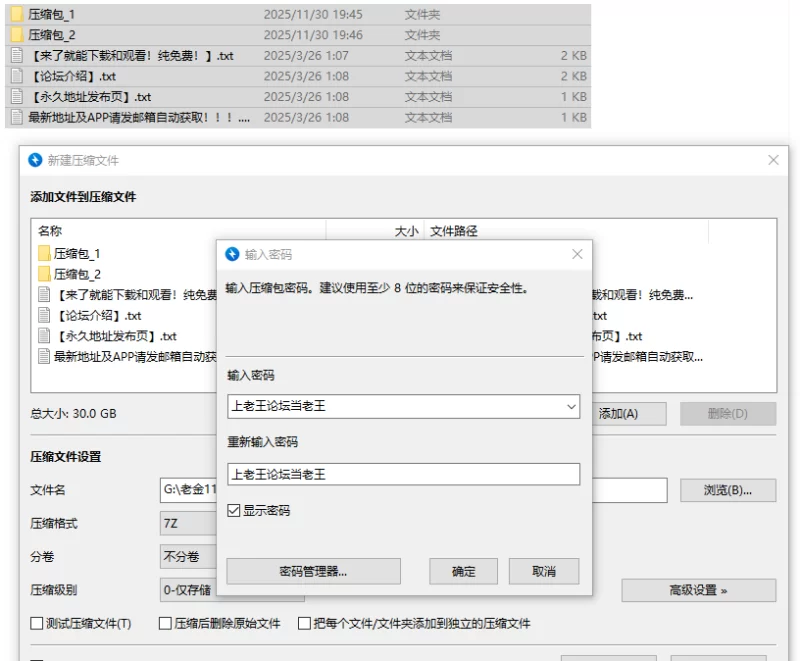This screenshot has height=661, width=800.
Task: Confirm the password with 确定
Action: tap(463, 571)
